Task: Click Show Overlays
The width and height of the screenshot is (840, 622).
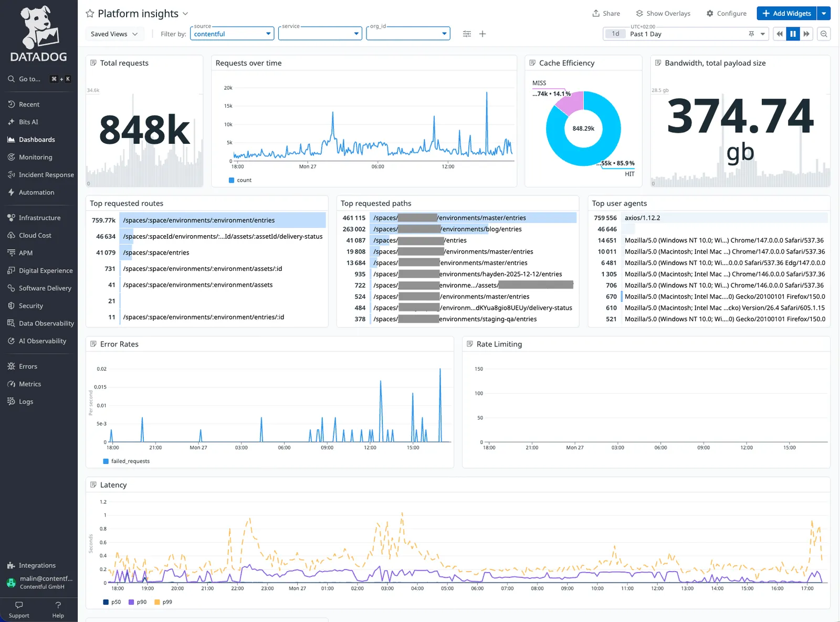Action: pyautogui.click(x=663, y=14)
